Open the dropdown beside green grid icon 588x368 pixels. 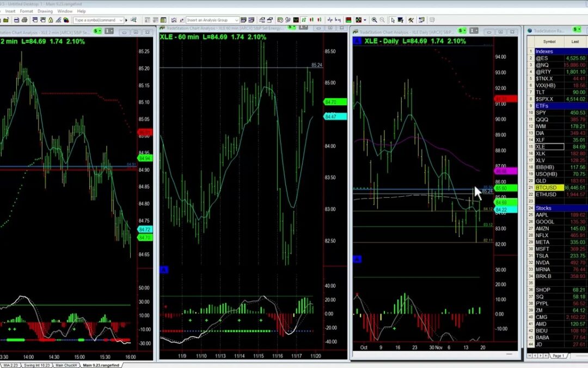(x=365, y=20)
